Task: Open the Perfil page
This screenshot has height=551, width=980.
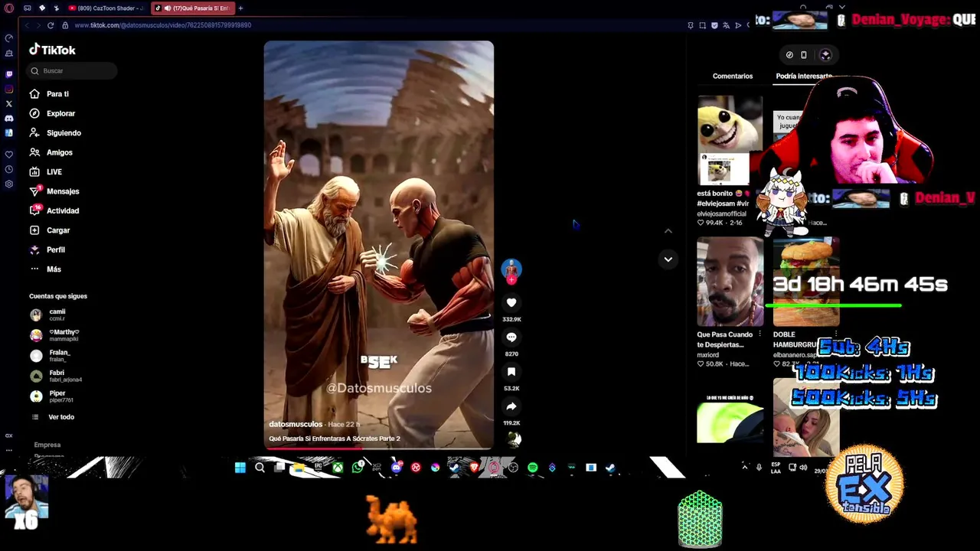Action: click(47, 249)
